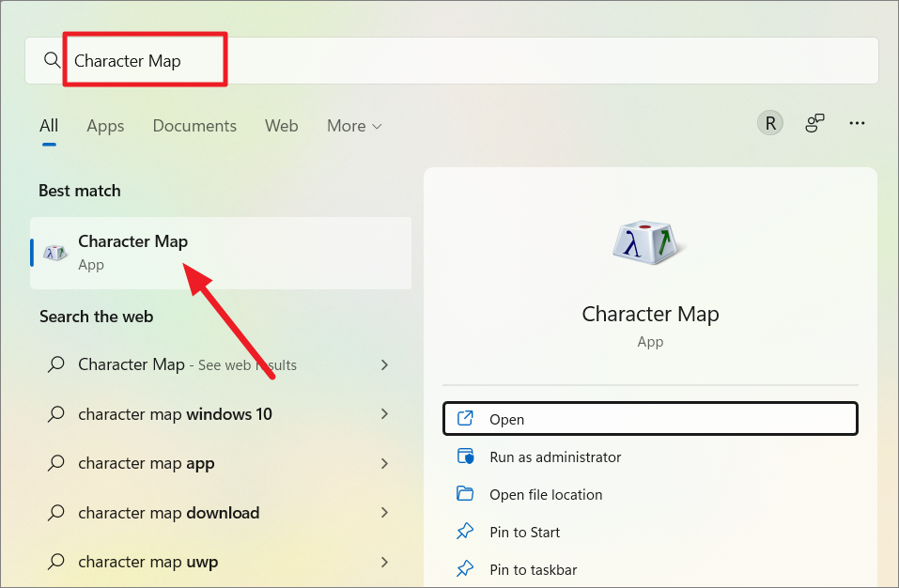Click the Run as administrator shield icon
The height and width of the screenshot is (588, 899).
[x=465, y=456]
